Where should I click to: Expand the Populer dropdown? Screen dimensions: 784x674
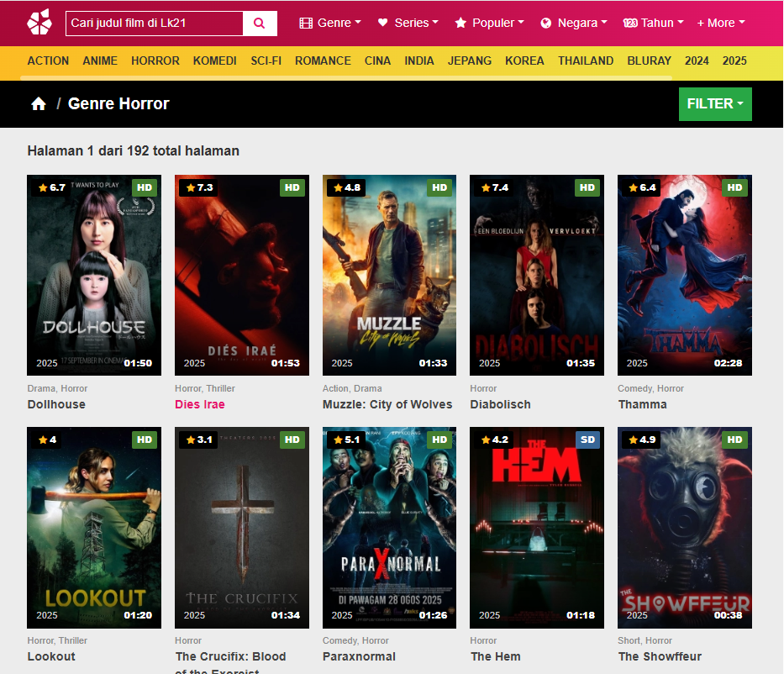coord(490,23)
